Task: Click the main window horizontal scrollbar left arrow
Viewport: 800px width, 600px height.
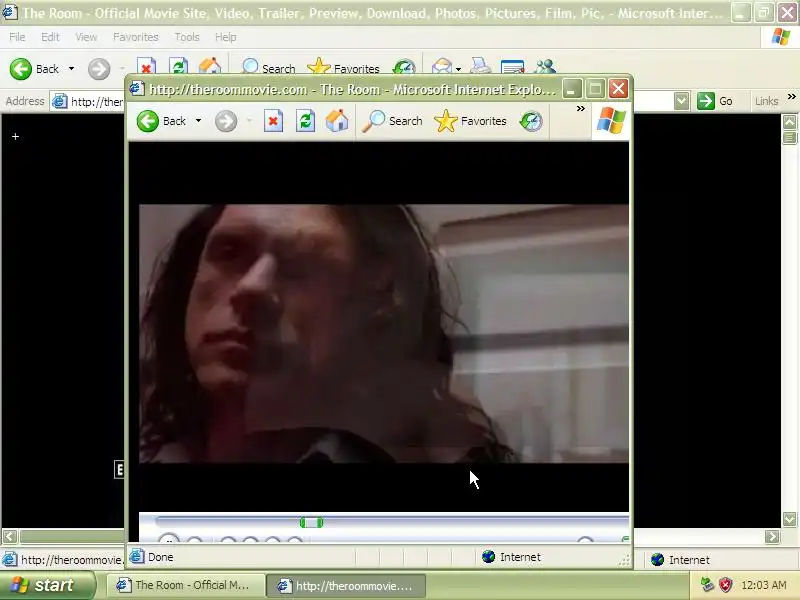Action: [10, 536]
